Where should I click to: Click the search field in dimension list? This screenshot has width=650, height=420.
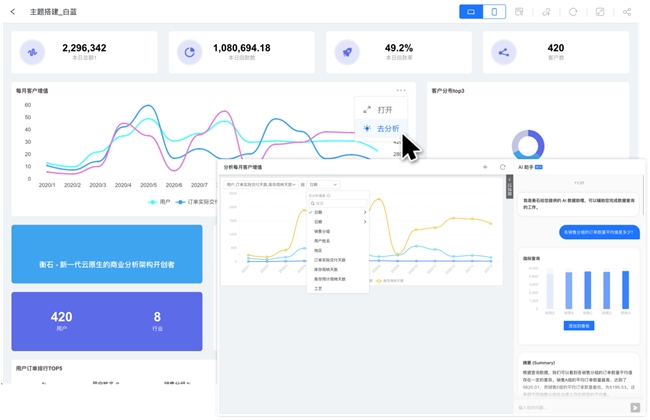click(x=338, y=203)
